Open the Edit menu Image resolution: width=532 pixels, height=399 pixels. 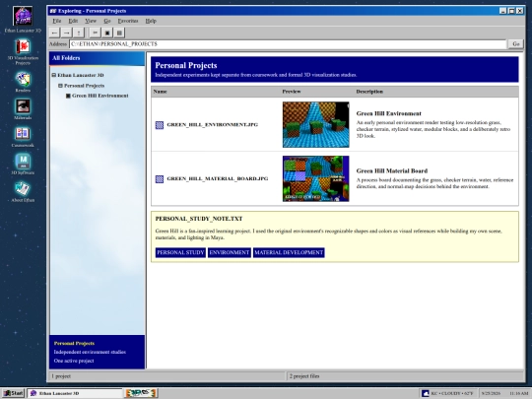coord(73,21)
